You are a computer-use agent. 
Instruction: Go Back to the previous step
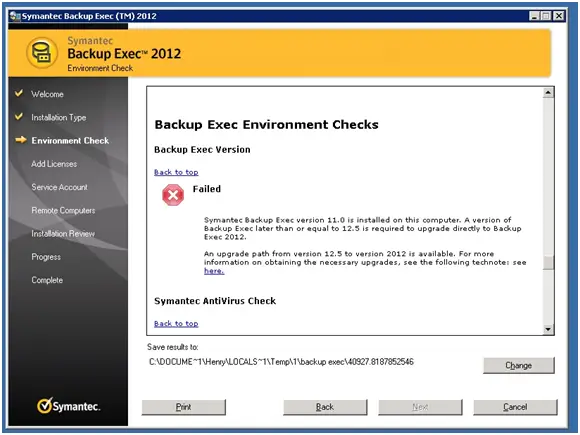tap(325, 407)
